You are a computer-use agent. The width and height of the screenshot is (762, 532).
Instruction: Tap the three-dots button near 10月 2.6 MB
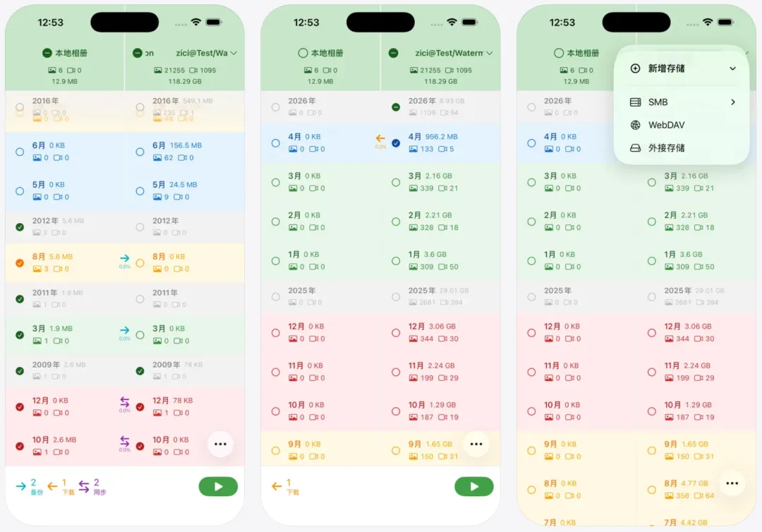tap(220, 444)
